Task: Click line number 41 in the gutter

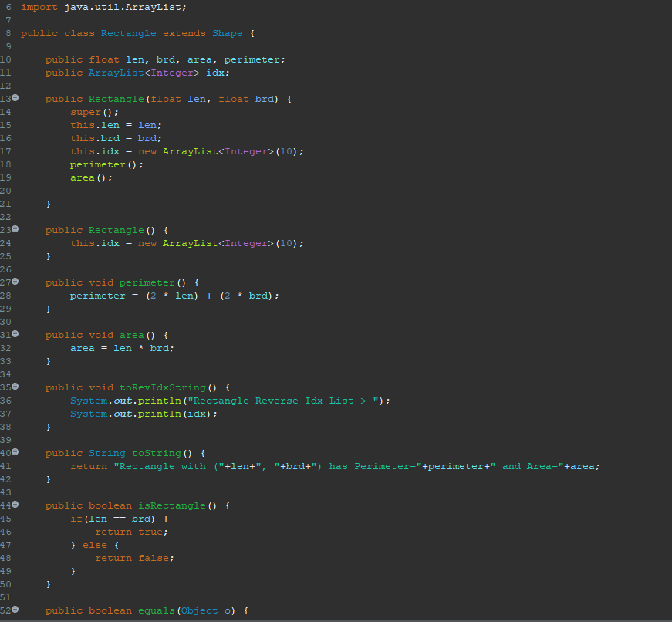Action: pyautogui.click(x=6, y=466)
